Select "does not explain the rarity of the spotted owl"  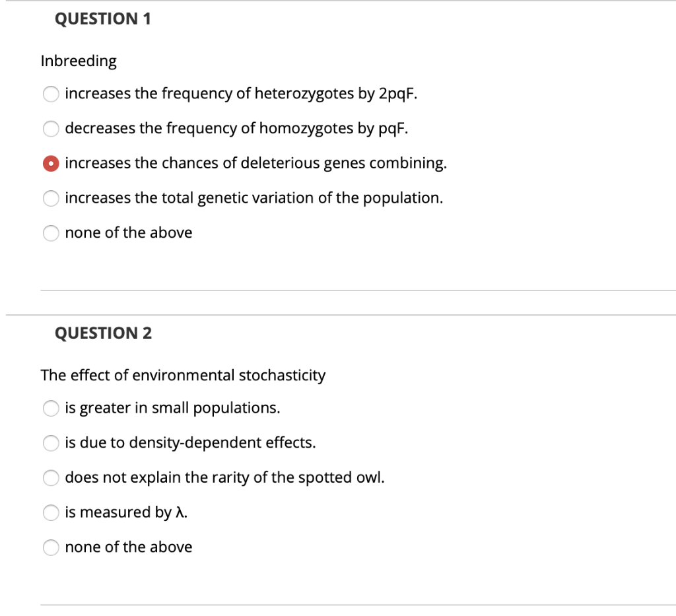51,478
